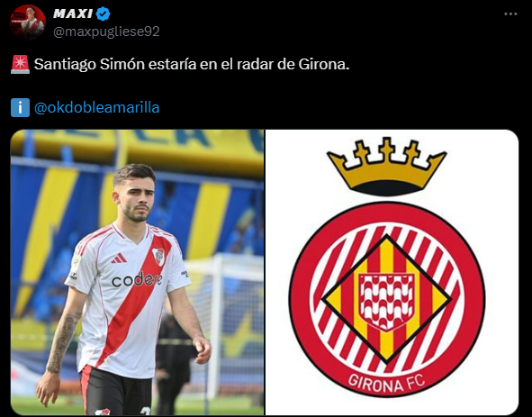Open the @okdobleamarilla mention
Image resolution: width=532 pixels, height=417 pixels.
pos(96,107)
